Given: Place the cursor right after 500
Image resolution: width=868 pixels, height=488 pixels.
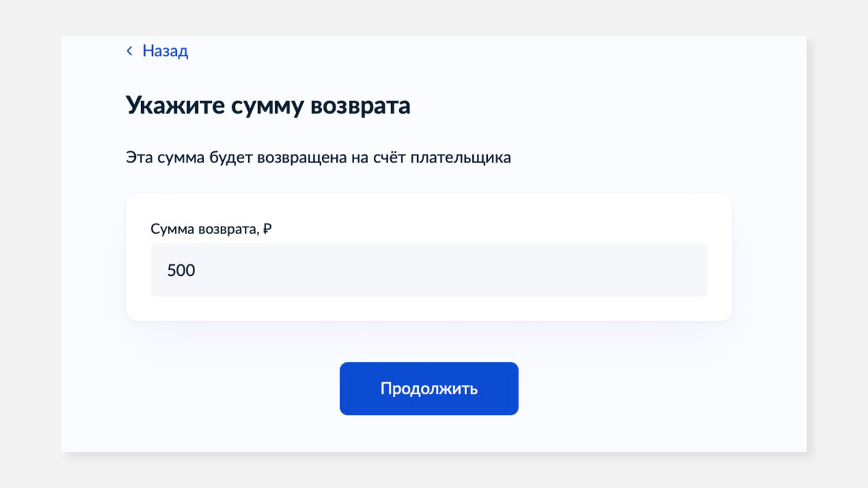Looking at the screenshot, I should click(197, 270).
